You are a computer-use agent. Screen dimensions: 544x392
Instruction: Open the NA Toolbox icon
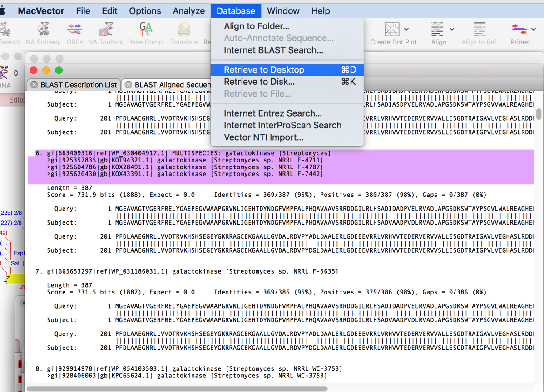[x=105, y=30]
